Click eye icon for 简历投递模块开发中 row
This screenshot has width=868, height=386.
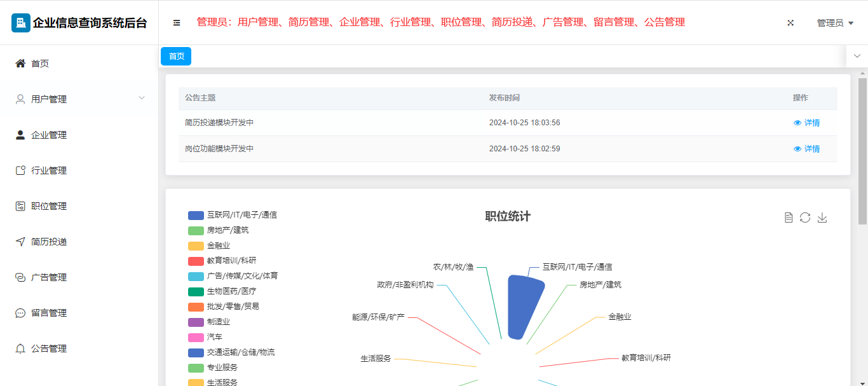tap(797, 123)
